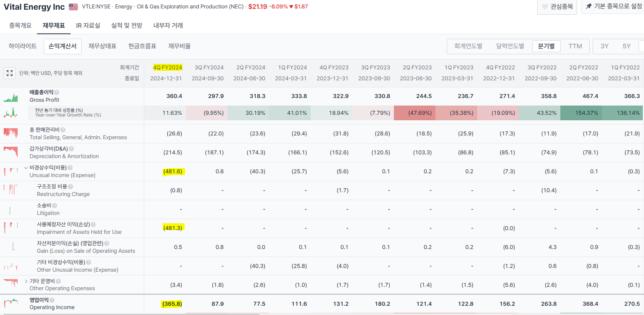
Task: Click the pin icon 기본 종목으로 설정
Action: 589,6
